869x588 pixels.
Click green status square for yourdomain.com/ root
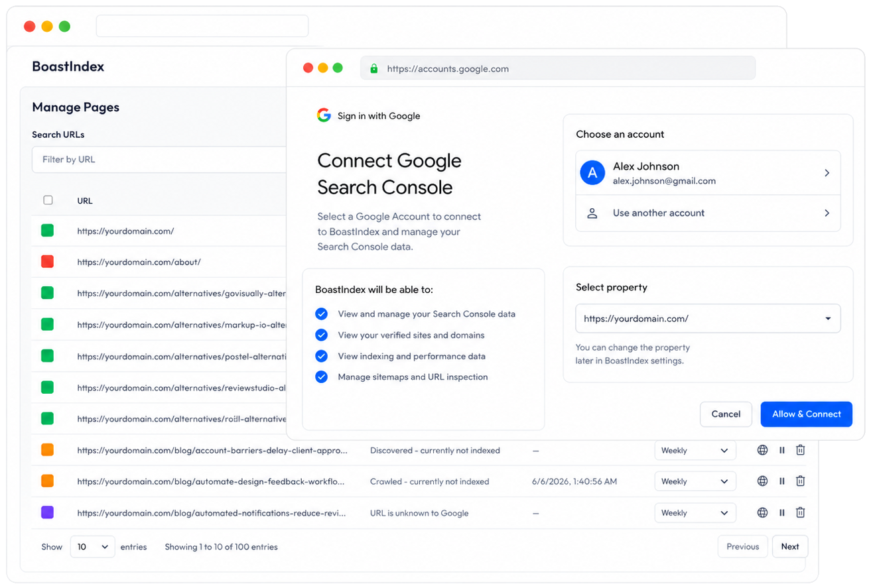[x=47, y=231]
